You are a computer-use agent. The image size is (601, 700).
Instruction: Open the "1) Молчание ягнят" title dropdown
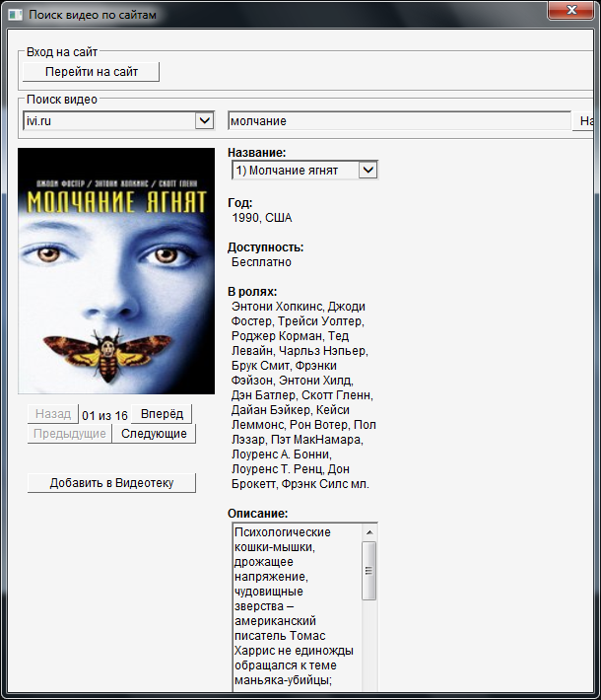tap(367, 171)
